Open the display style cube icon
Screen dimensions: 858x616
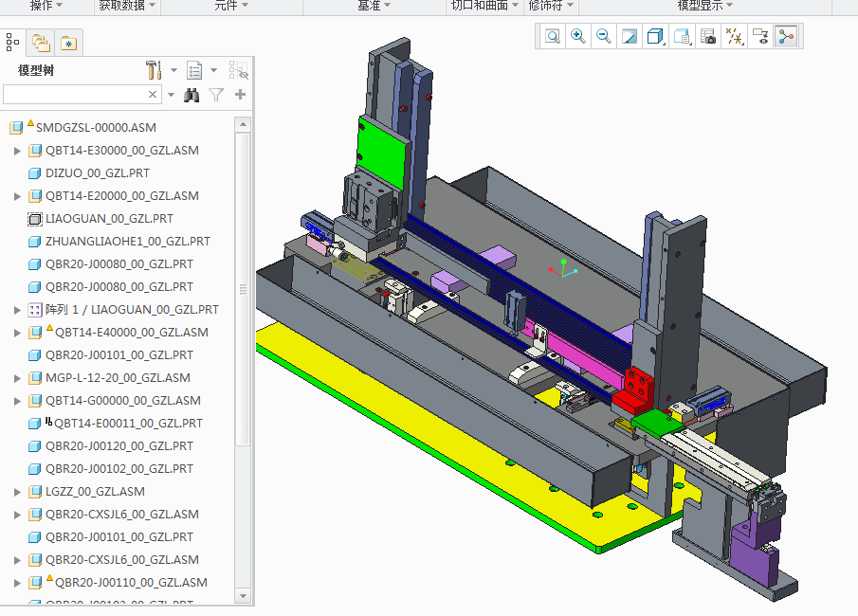tap(655, 37)
